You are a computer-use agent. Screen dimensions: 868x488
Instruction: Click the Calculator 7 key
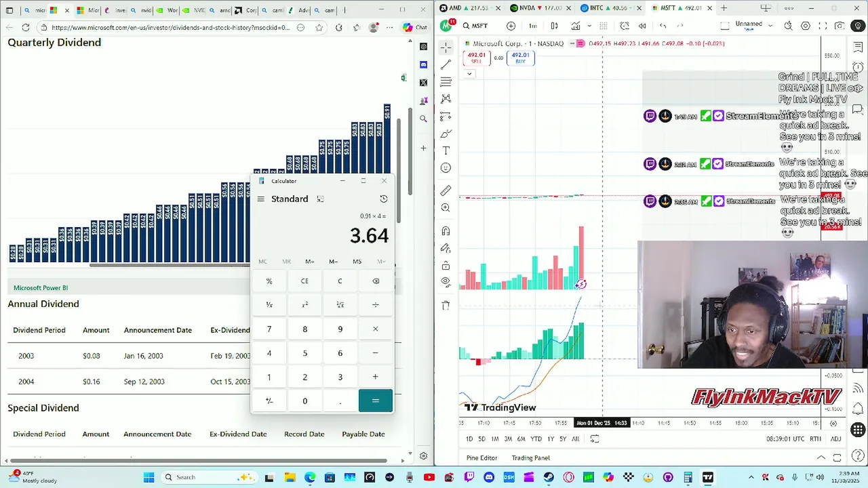tap(269, 329)
